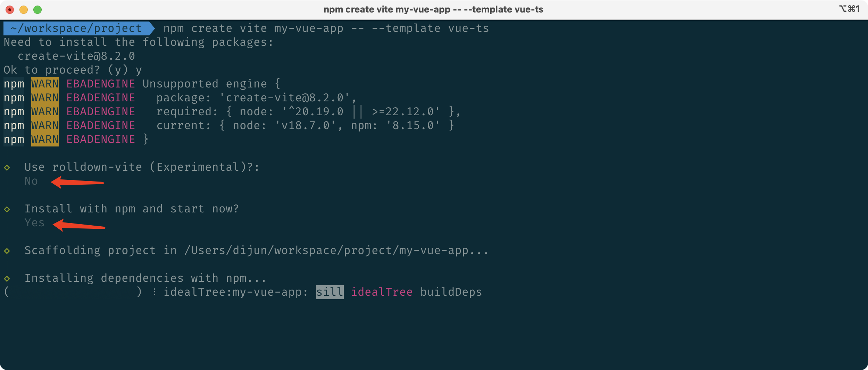Click the yellow minimize window button

point(24,10)
